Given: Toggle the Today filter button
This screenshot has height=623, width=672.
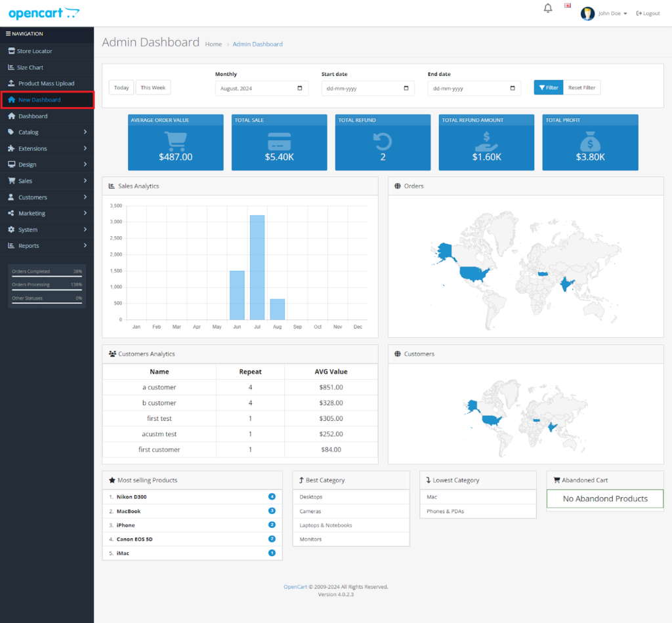Looking at the screenshot, I should tap(121, 87).
